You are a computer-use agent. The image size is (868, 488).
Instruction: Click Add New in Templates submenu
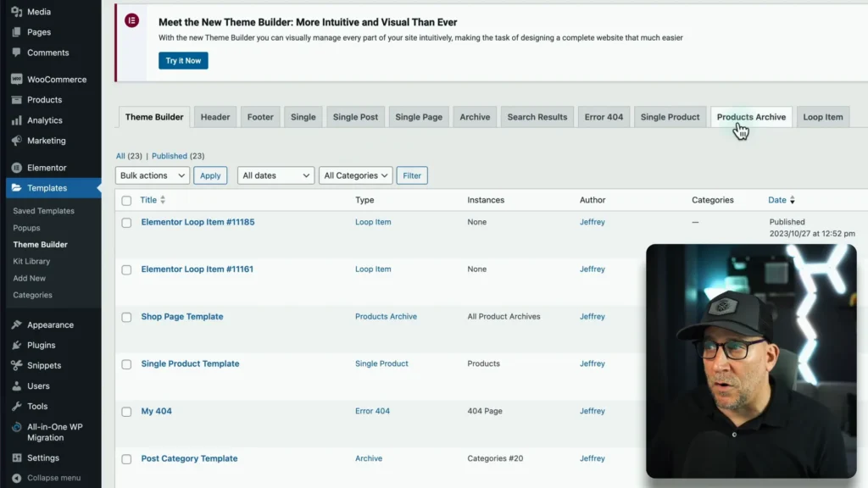point(30,278)
